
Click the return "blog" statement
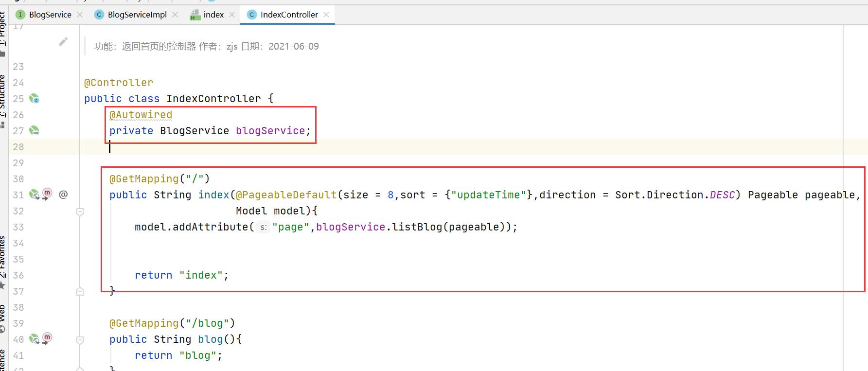[178, 355]
